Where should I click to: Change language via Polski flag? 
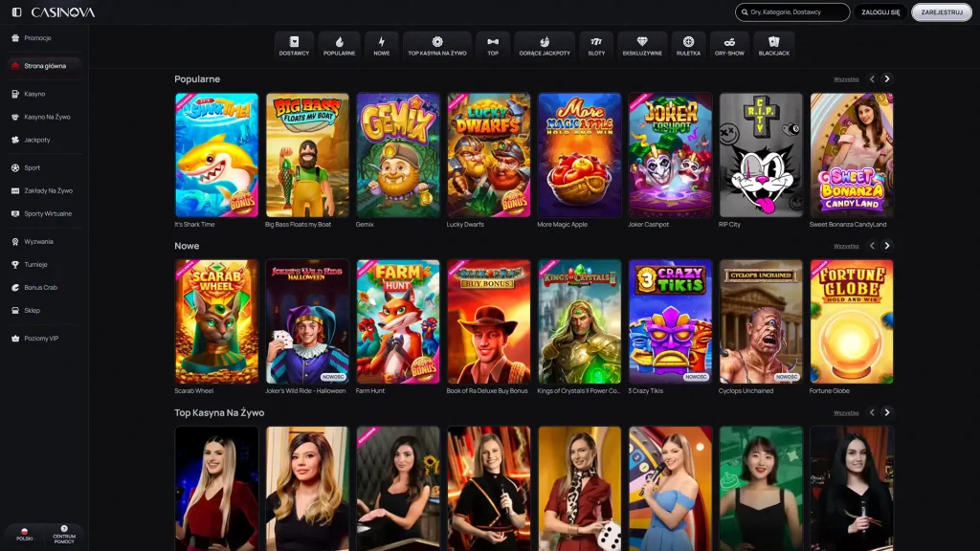(24, 534)
